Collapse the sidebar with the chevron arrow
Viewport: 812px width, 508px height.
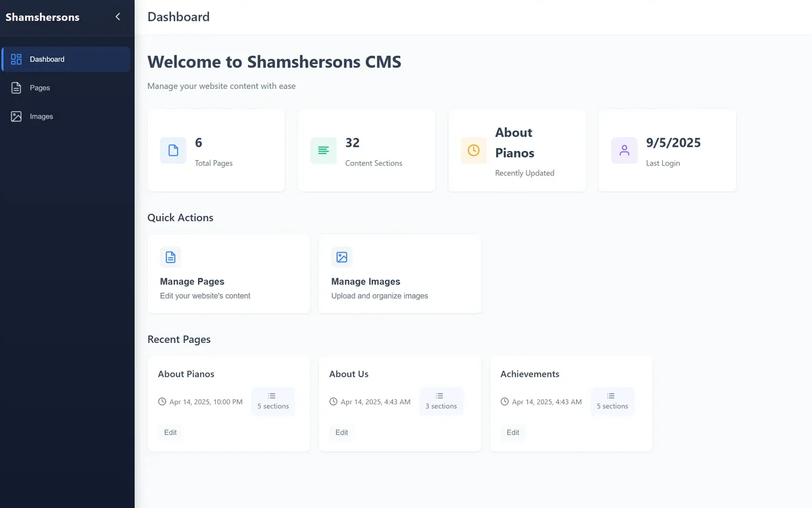point(117,17)
